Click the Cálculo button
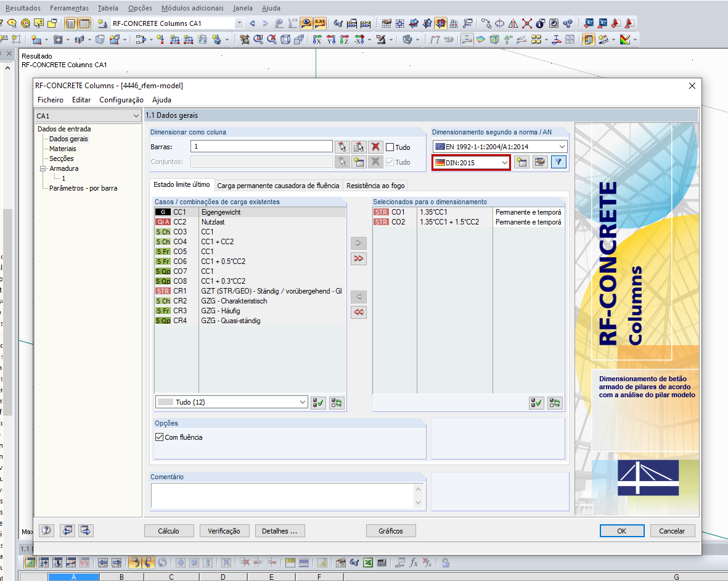Viewport: 728px width, 581px height. 168,531
